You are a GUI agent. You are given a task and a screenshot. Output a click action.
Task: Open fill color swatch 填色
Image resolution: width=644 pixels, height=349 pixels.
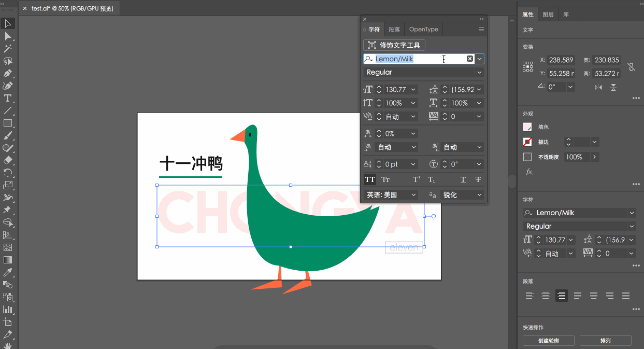click(527, 127)
